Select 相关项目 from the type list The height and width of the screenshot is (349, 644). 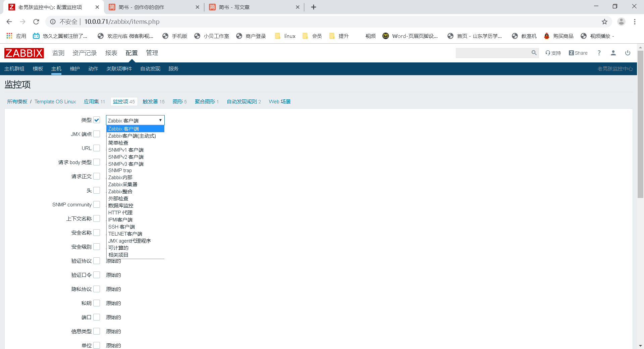point(135,255)
